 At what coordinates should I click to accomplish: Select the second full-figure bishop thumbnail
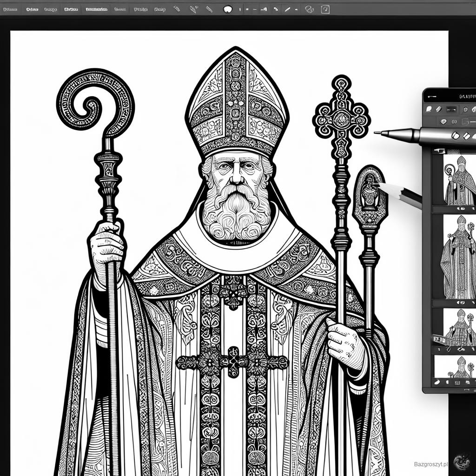460,257
